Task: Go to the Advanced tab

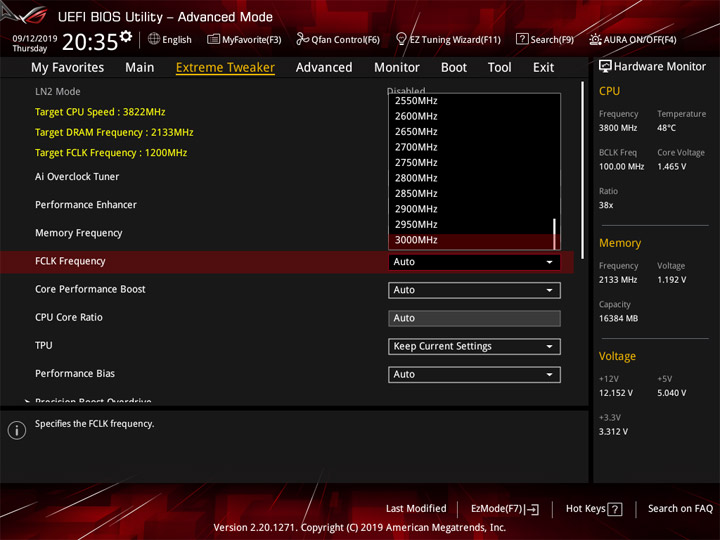Action: click(324, 68)
